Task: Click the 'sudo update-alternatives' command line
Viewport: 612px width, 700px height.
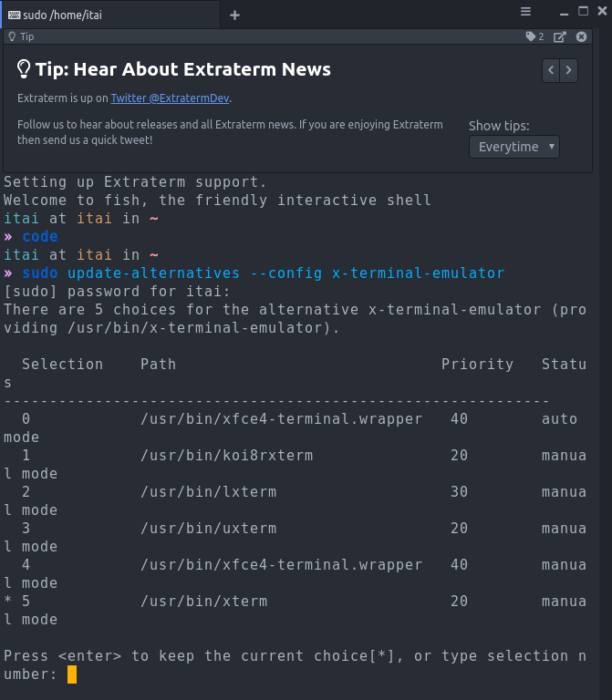Action: (x=263, y=273)
